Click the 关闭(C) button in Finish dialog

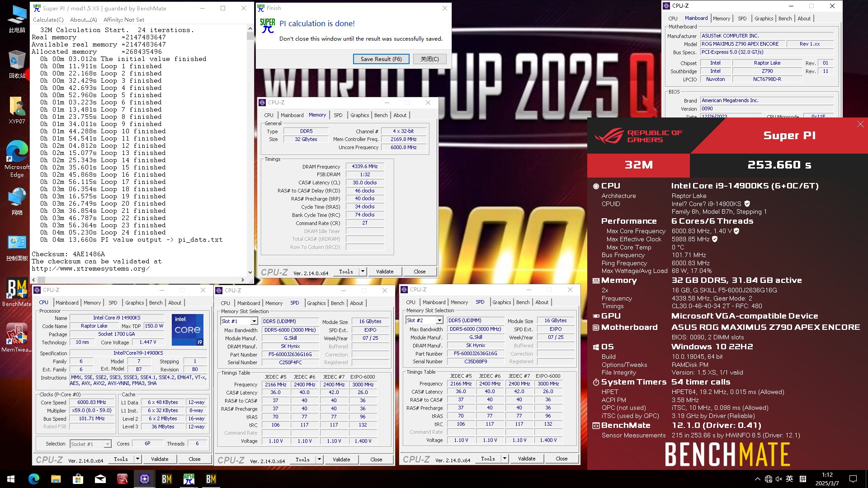(x=429, y=59)
